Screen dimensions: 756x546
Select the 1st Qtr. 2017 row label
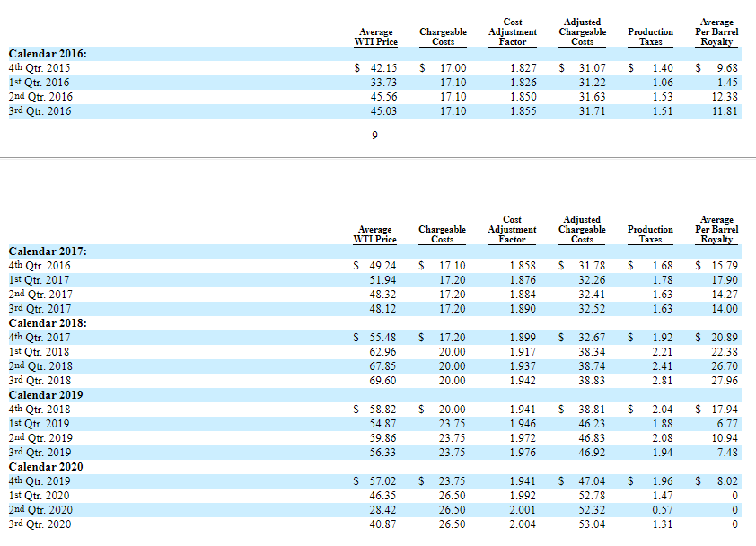coord(38,279)
